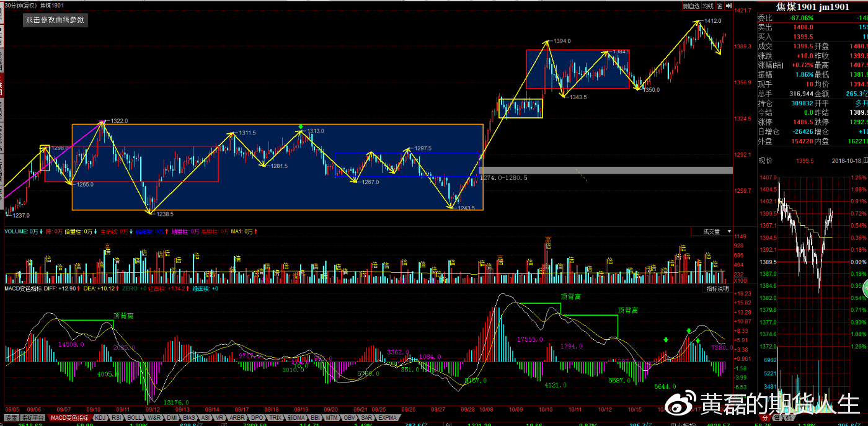Select the KDJ indicator tab

click(x=100, y=418)
